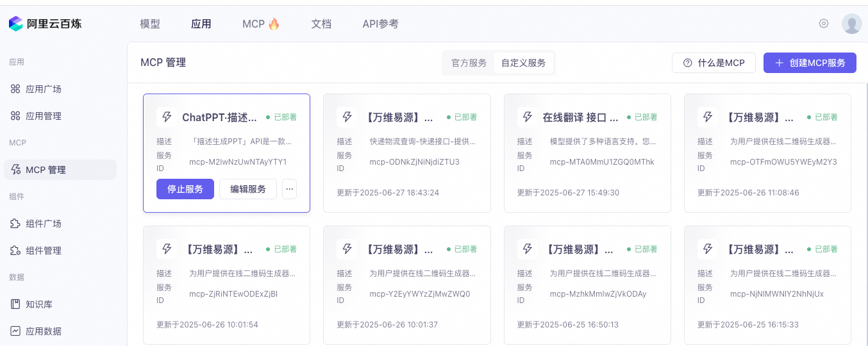Open MCP 管理 in the sidebar
This screenshot has height=346, width=868.
click(x=60, y=170)
